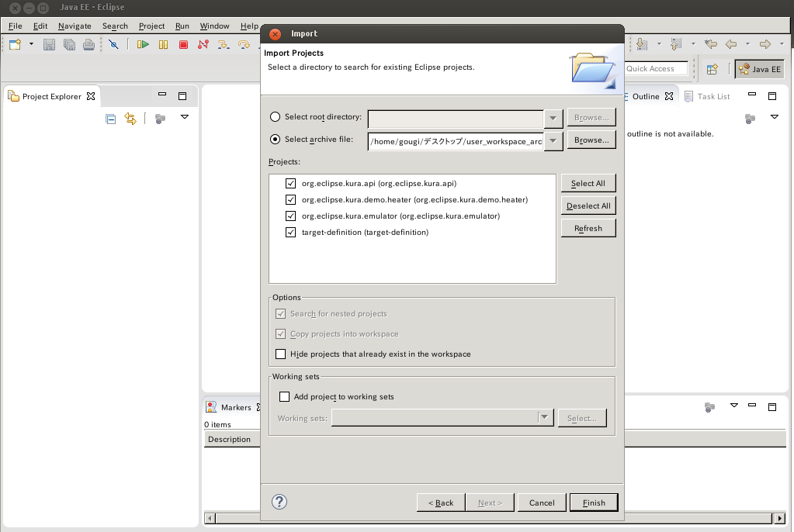Cancel the Import dialog
This screenshot has height=532, width=794.
[x=542, y=503]
